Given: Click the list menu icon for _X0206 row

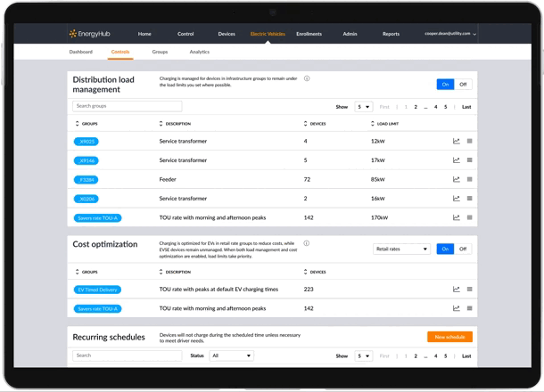Looking at the screenshot, I should 470,199.
